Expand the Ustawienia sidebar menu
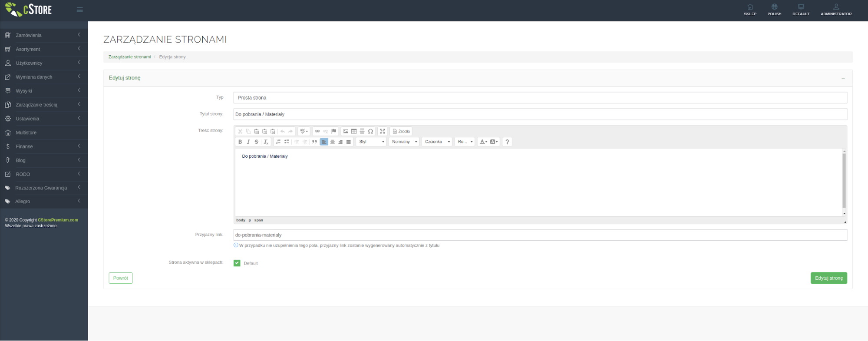This screenshot has width=868, height=341. pos(44,119)
